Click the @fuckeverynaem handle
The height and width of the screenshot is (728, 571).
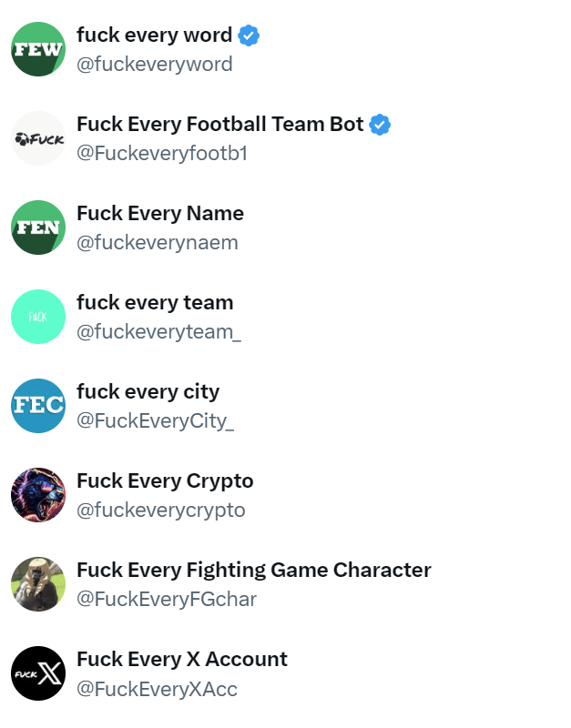coord(158,243)
